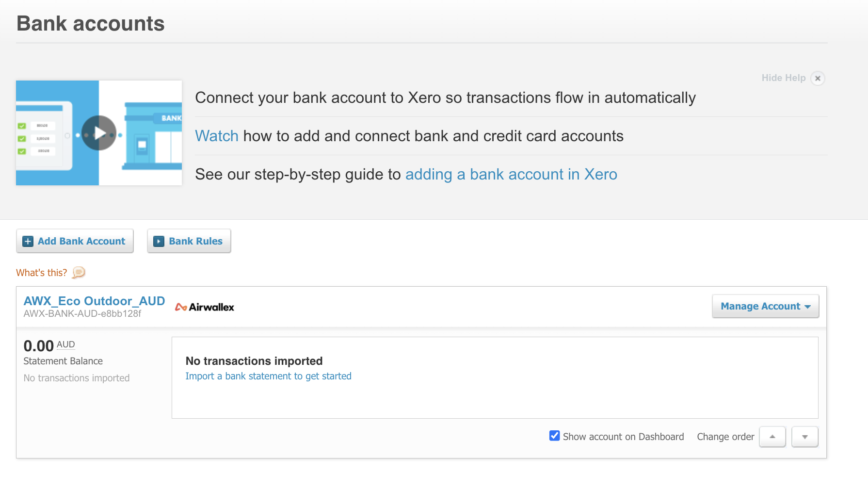868x490 pixels.
Task: Click the What's this? link
Action: [x=42, y=273]
